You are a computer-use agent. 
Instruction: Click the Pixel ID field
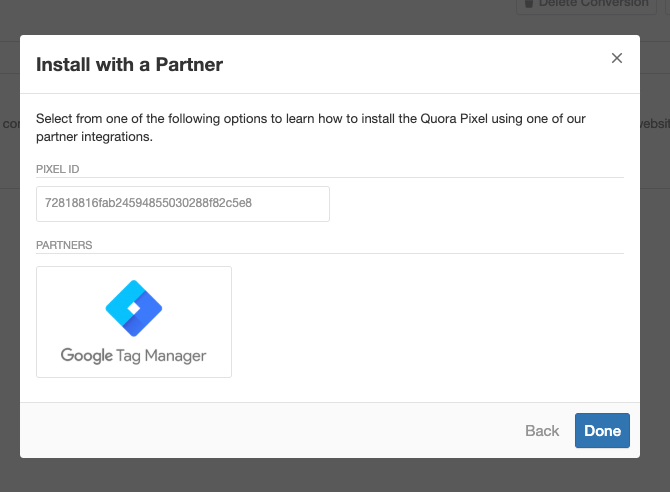[x=183, y=204]
